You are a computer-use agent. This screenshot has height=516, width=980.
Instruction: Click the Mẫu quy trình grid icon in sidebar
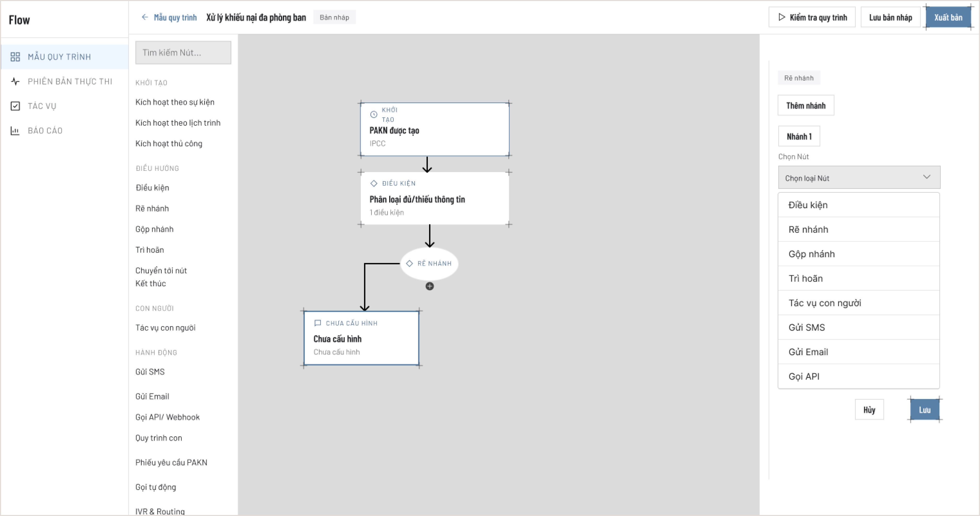15,57
